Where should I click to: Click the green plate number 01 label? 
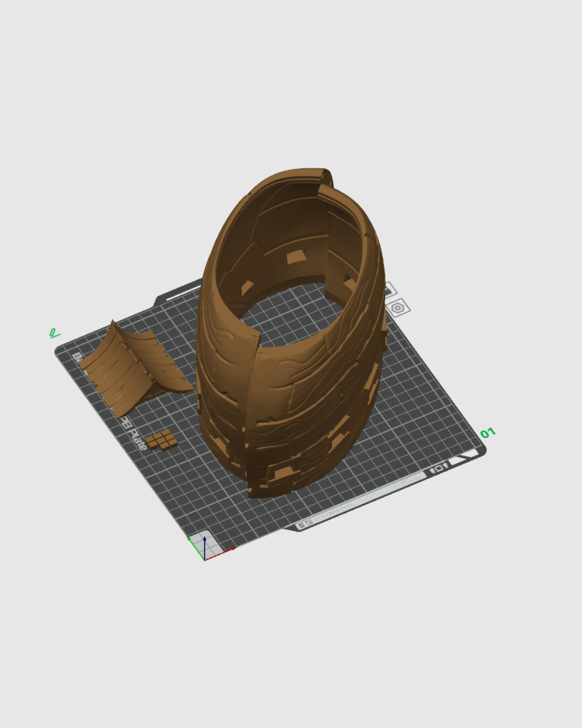[x=488, y=433]
